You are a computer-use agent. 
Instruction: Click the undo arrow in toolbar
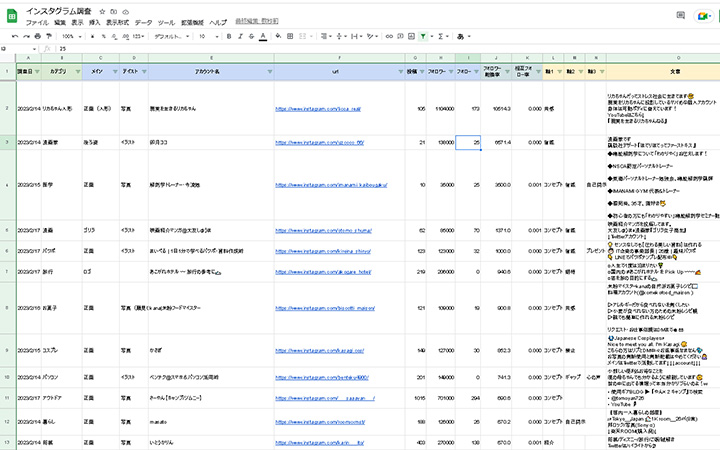(14, 36)
